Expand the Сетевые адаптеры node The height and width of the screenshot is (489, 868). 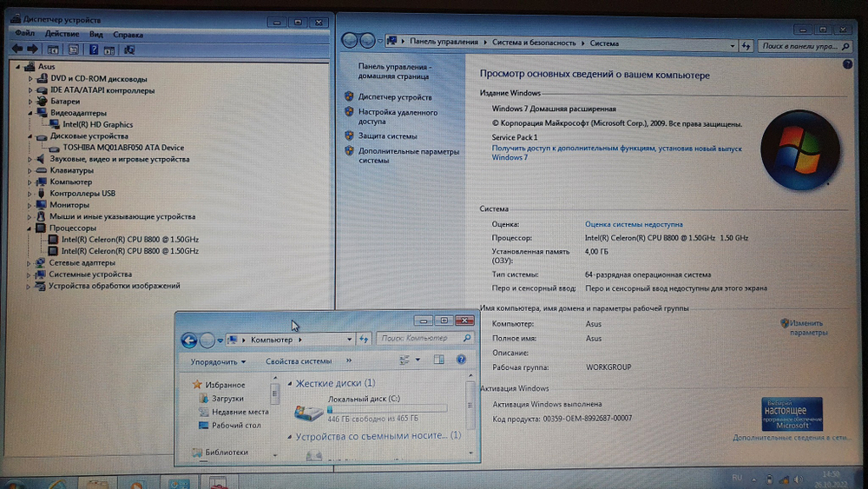point(29,263)
